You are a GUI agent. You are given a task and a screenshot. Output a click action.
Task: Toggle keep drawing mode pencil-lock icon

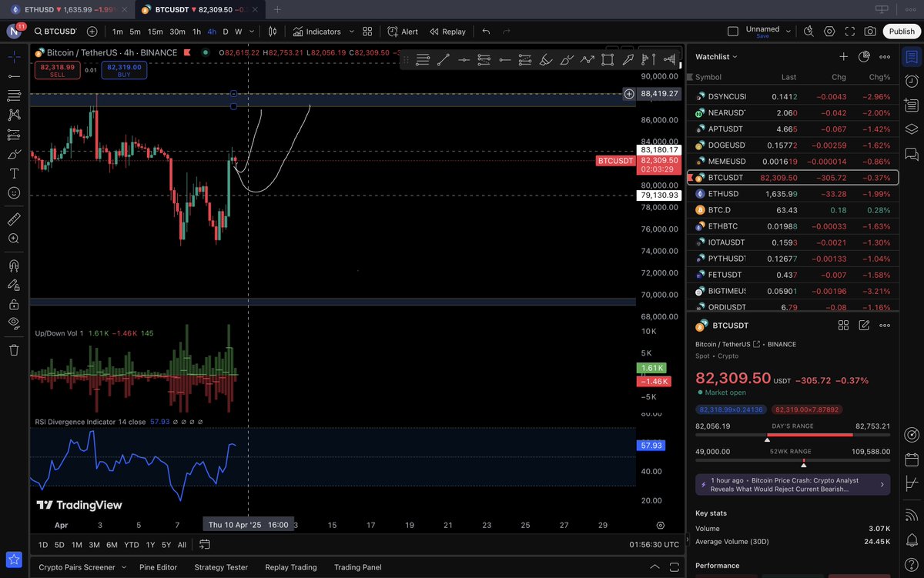click(x=14, y=285)
